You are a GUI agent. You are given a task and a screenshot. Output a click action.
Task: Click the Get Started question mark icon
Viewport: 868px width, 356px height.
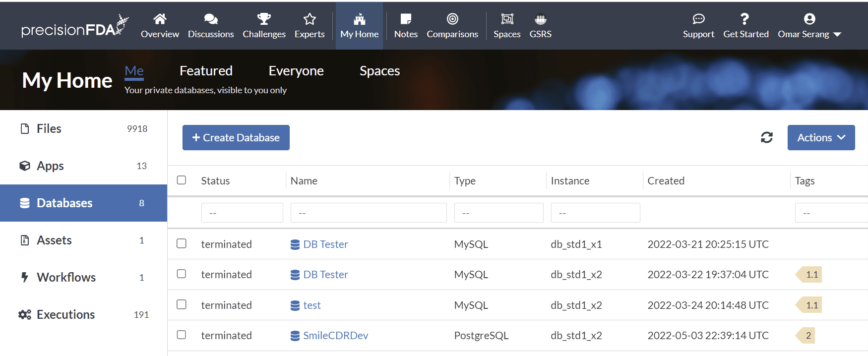click(x=744, y=19)
